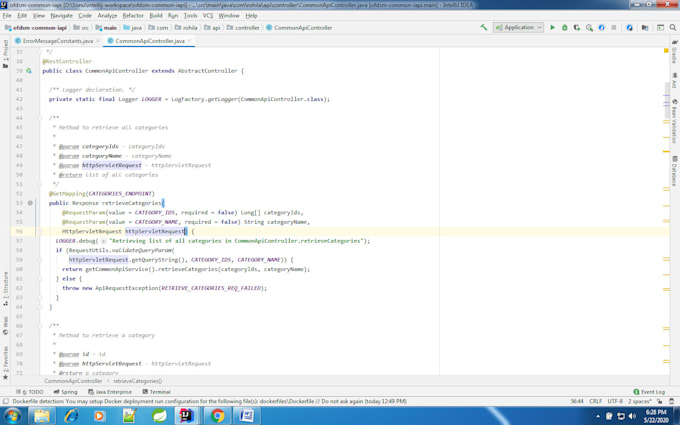Open the Terminal tool window tab
Screen dimensions: 680x425
click(x=157, y=392)
